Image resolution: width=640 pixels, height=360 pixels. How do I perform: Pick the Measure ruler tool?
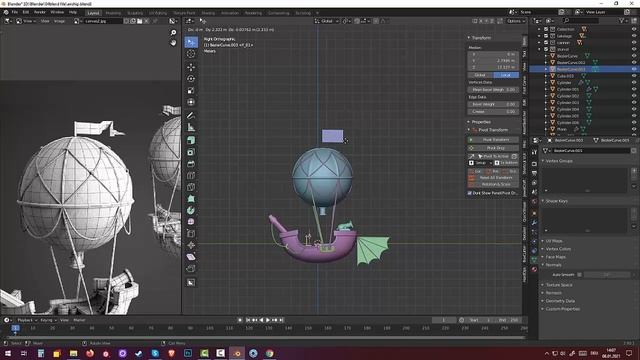(191, 127)
